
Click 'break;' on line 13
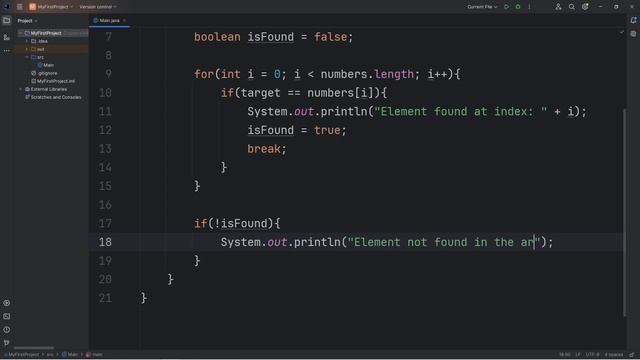(267, 149)
